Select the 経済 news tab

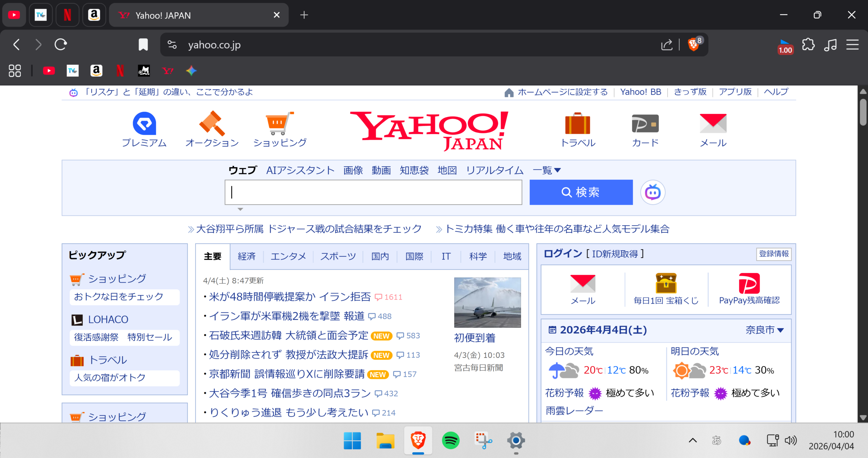click(246, 256)
